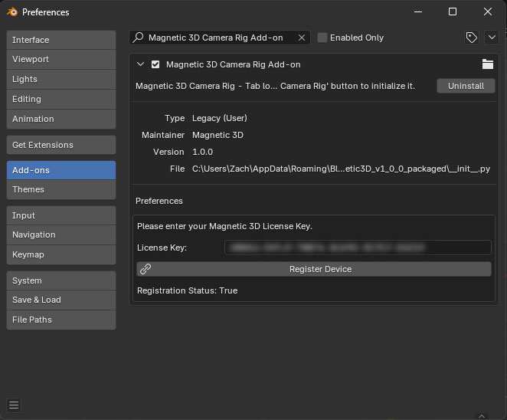The image size is (507, 420).
Task: Click the Registration Status: True text
Action: coord(187,290)
